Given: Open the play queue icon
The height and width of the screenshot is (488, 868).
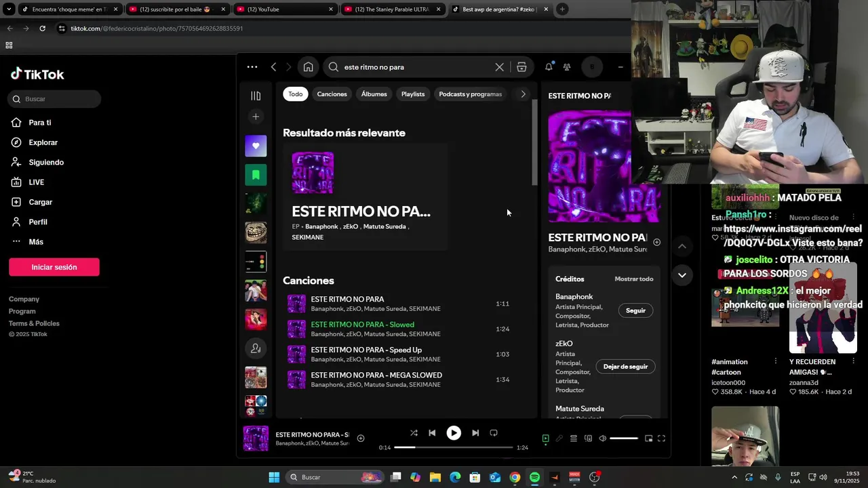Looking at the screenshot, I should click(x=574, y=439).
